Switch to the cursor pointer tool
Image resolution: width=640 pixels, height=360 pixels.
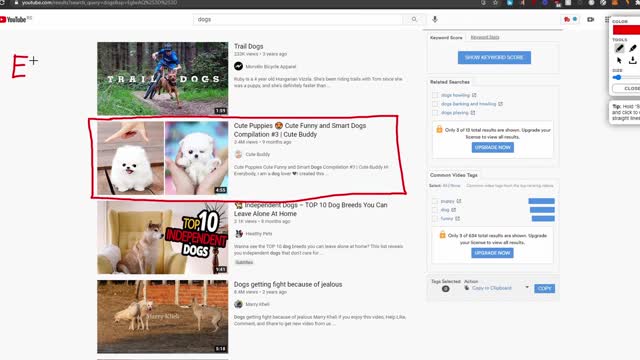pyautogui.click(x=619, y=60)
